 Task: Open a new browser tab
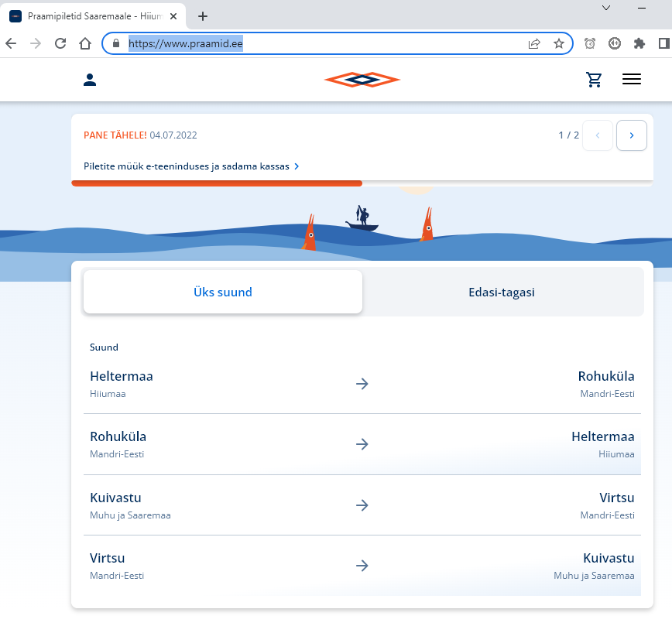[203, 16]
